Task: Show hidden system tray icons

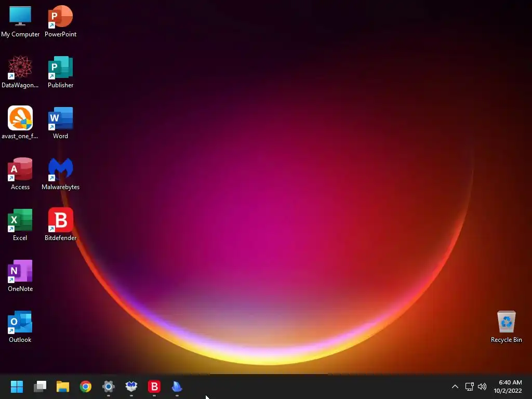Action: [x=455, y=387]
